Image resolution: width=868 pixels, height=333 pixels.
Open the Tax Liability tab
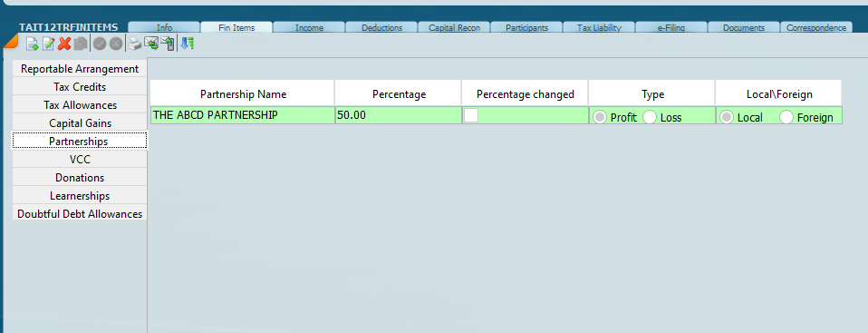click(x=599, y=27)
